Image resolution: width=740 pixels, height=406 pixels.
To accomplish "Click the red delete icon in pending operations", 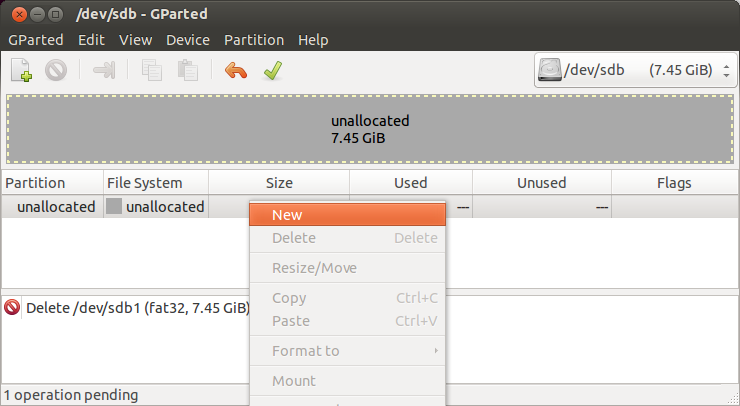I will click(x=12, y=307).
